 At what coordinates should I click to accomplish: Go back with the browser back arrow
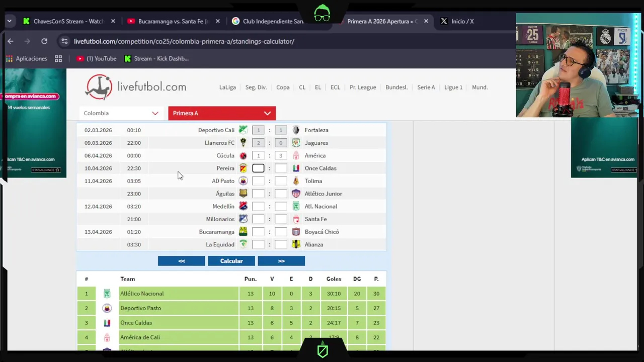coord(11,41)
